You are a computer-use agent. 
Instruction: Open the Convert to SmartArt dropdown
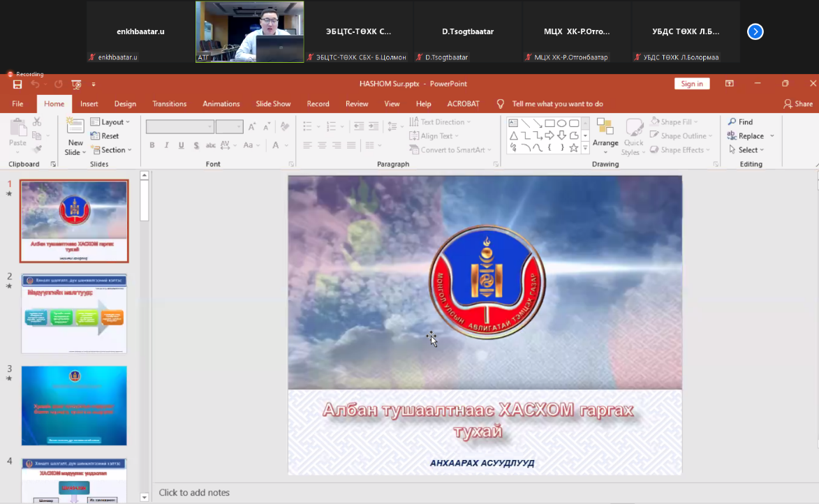pos(451,150)
